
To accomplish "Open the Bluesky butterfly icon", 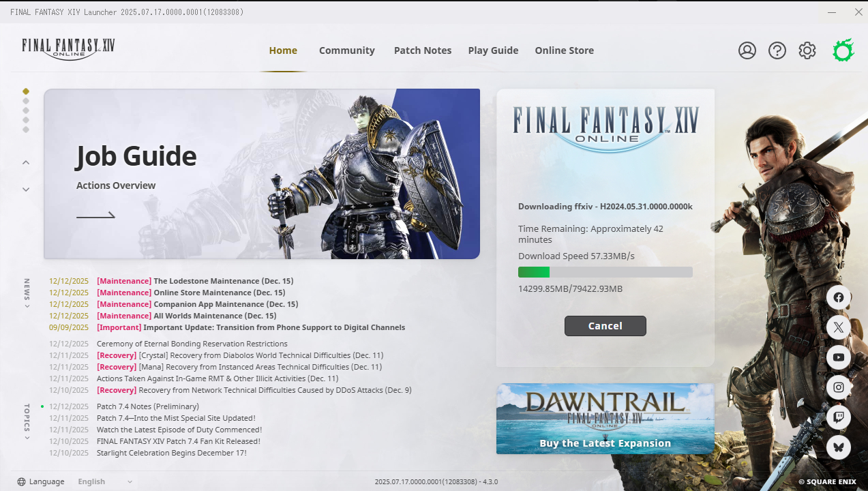I will click(839, 447).
